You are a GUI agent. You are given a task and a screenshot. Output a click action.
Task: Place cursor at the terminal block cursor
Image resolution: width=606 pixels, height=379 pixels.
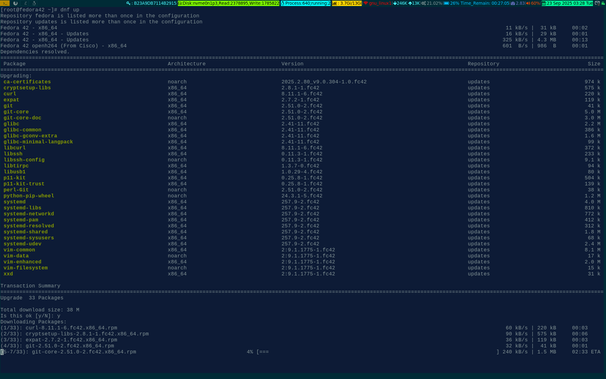2,352
